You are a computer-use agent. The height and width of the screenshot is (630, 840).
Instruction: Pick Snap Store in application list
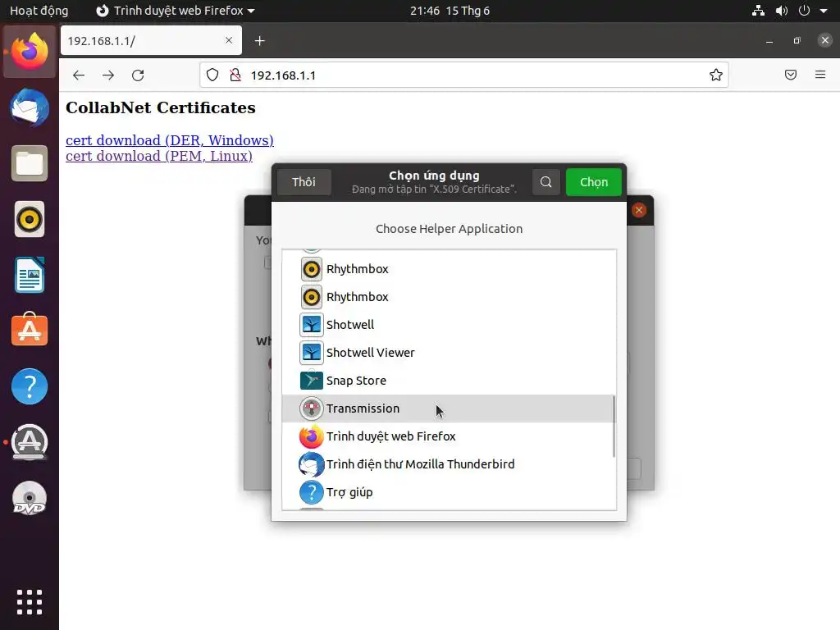point(449,381)
